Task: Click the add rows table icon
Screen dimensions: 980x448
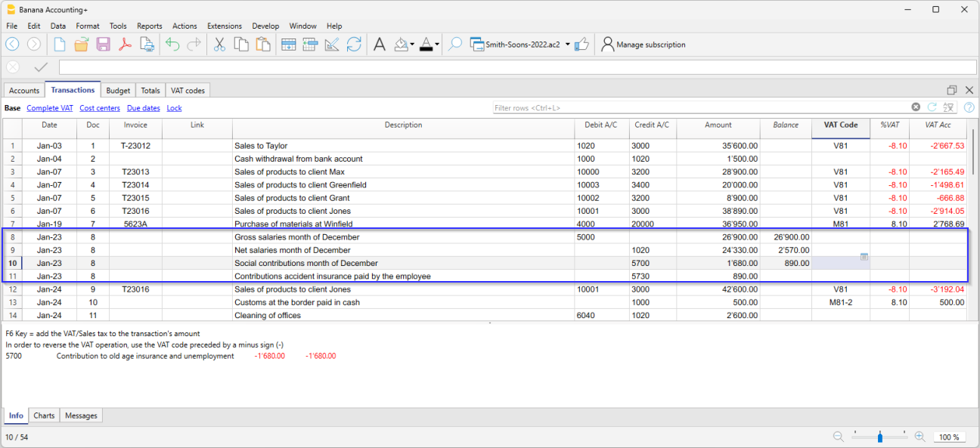Action: (x=288, y=45)
